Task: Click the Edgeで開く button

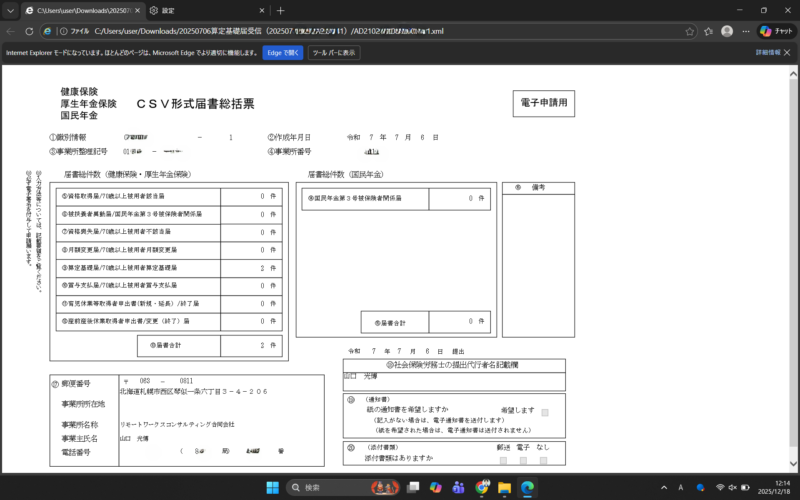Action: click(283, 53)
